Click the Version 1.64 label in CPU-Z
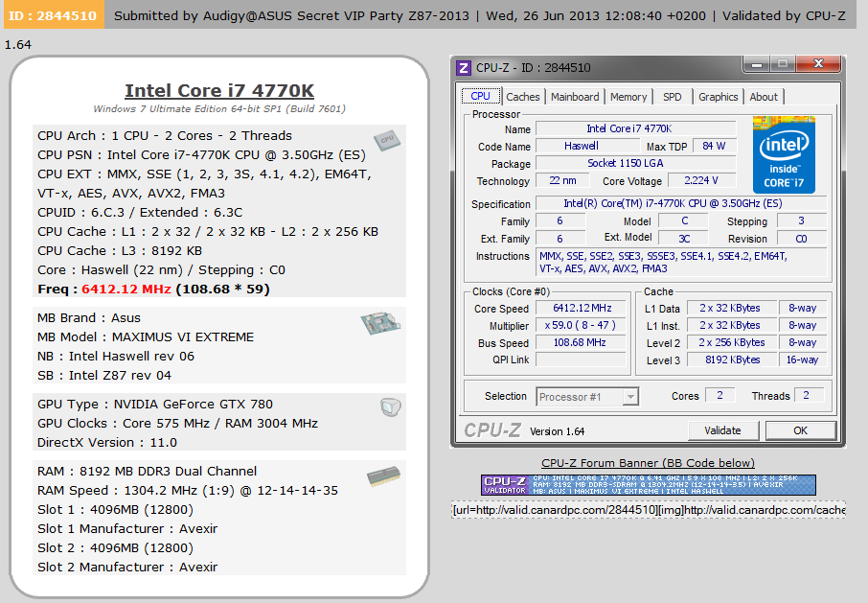 [x=557, y=431]
